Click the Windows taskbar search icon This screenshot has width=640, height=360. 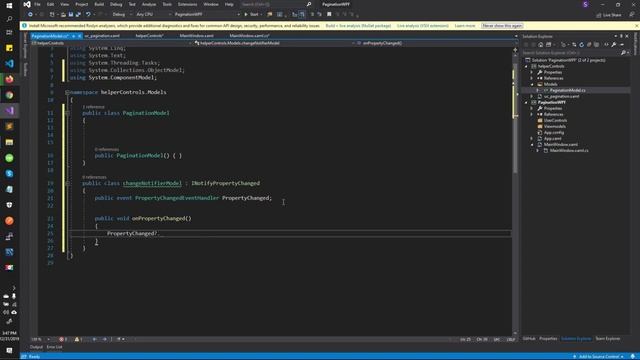point(9,19)
